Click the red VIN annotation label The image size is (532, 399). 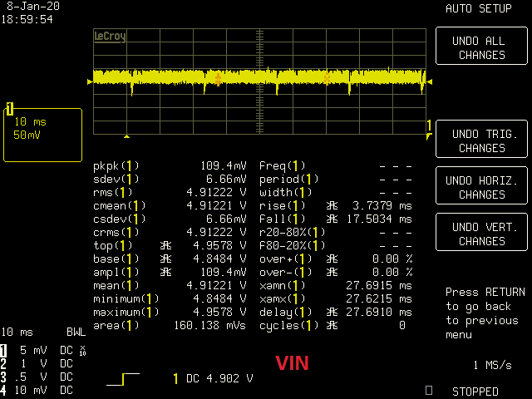click(x=292, y=363)
